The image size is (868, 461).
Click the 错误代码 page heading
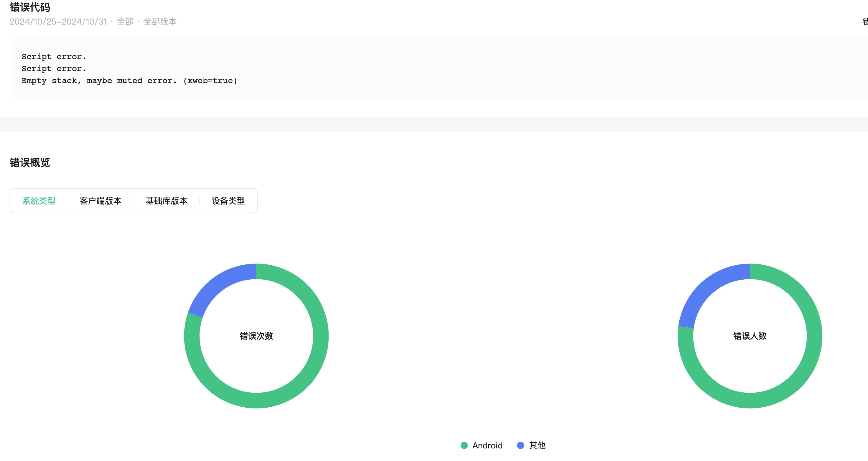(x=30, y=7)
